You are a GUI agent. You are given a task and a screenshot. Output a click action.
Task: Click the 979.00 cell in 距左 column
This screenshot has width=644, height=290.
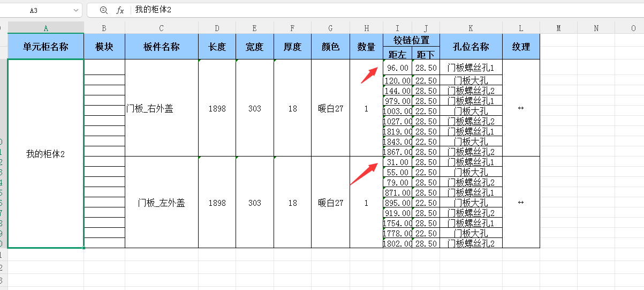coord(397,101)
